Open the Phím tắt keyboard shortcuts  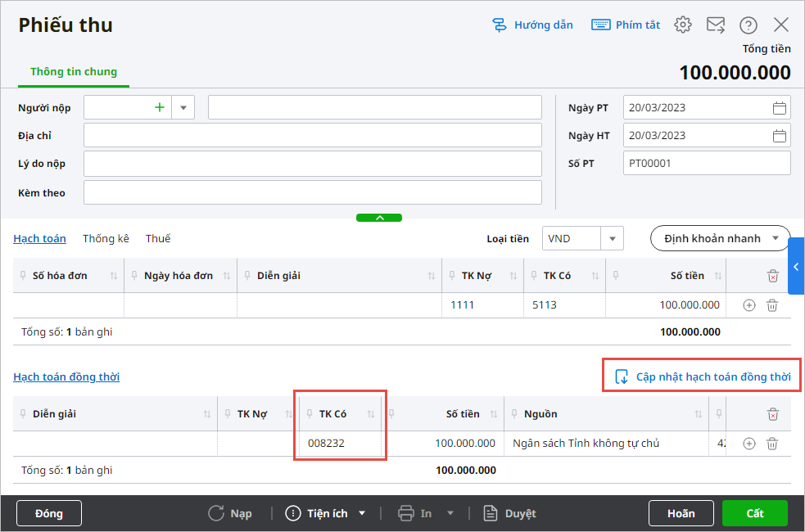coord(626,25)
